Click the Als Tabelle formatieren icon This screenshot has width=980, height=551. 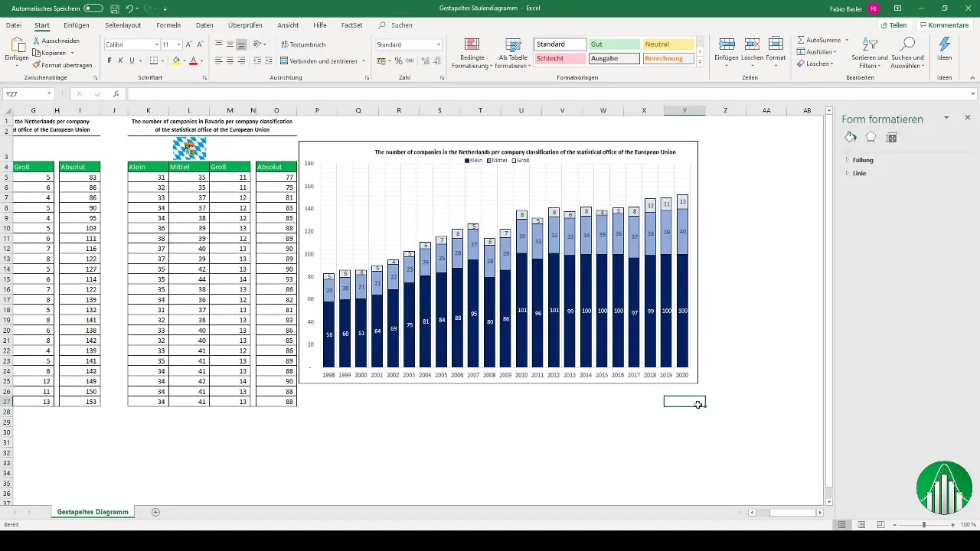[514, 44]
